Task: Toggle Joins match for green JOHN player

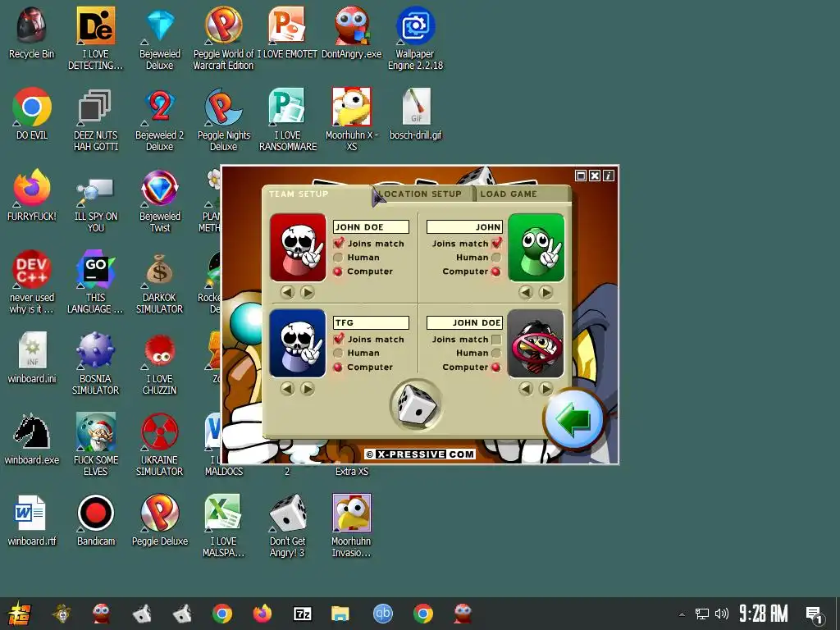Action: point(496,243)
